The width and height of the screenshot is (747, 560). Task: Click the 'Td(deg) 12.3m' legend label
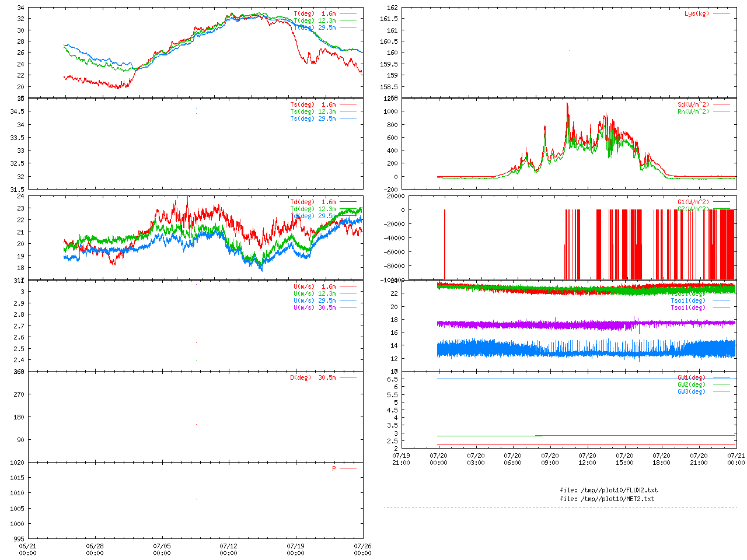tap(313, 209)
